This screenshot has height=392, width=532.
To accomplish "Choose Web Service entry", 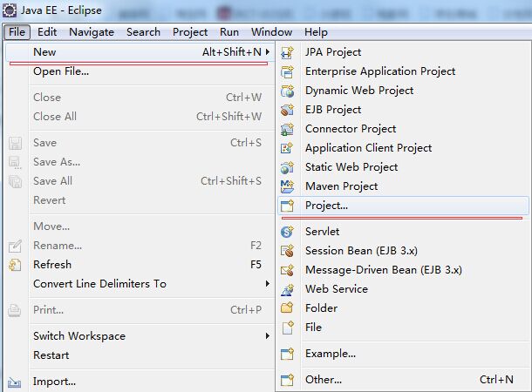I will tap(403, 289).
